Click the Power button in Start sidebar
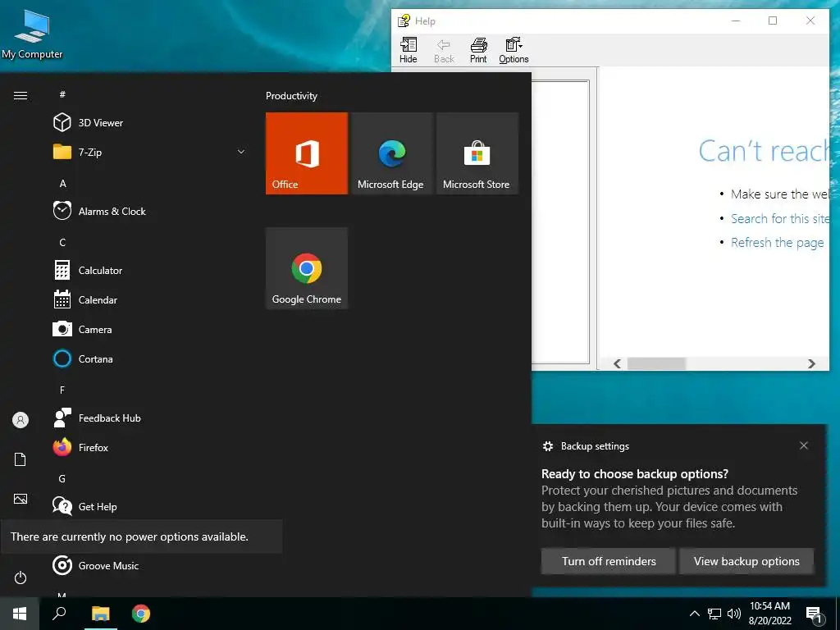This screenshot has width=840, height=630. (21, 577)
